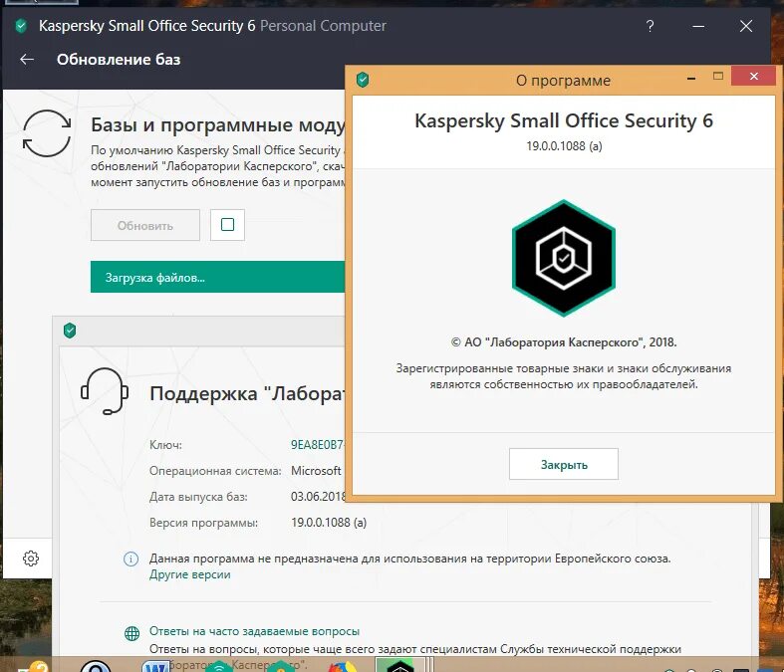Click the Базы и программные моду heading
The height and width of the screenshot is (672, 784).
click(x=218, y=124)
